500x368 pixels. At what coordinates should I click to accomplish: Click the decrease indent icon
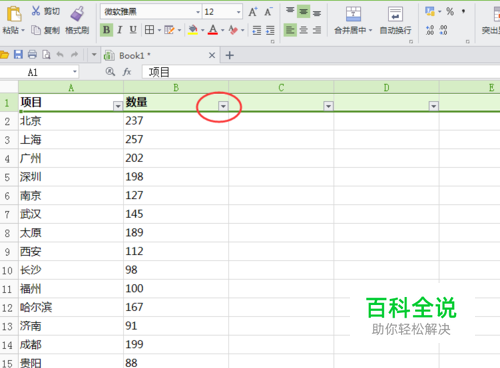pos(257,30)
